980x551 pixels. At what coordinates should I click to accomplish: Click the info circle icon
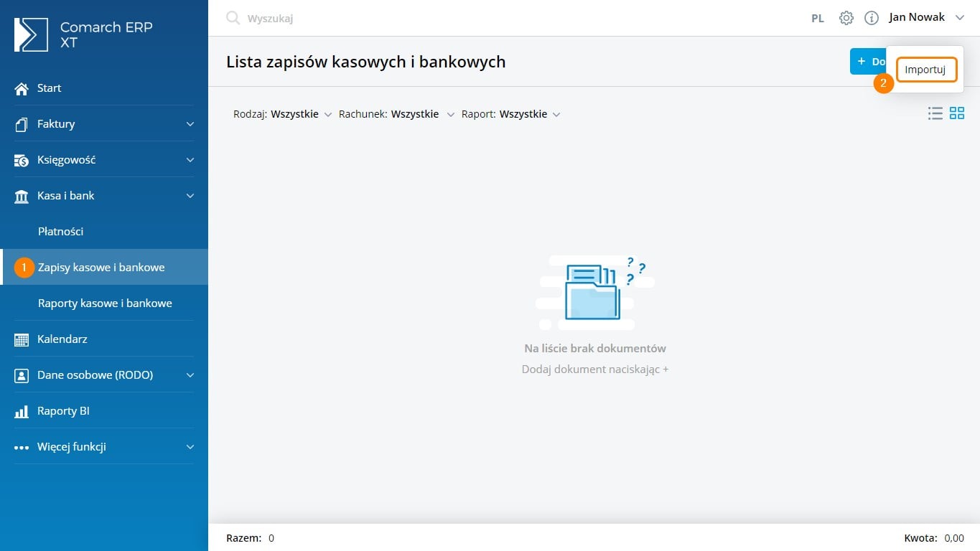point(872,18)
